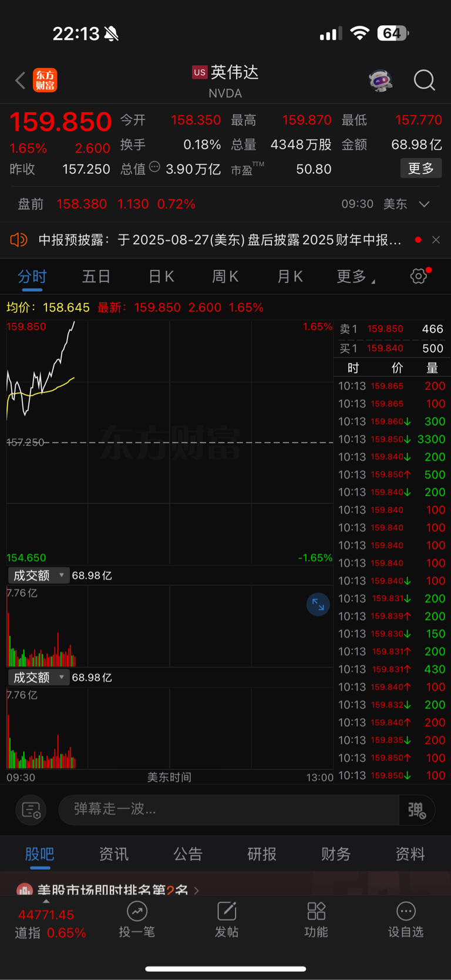This screenshot has height=980, width=451.
Task: Switch to the 五日 tab
Action: 96,277
